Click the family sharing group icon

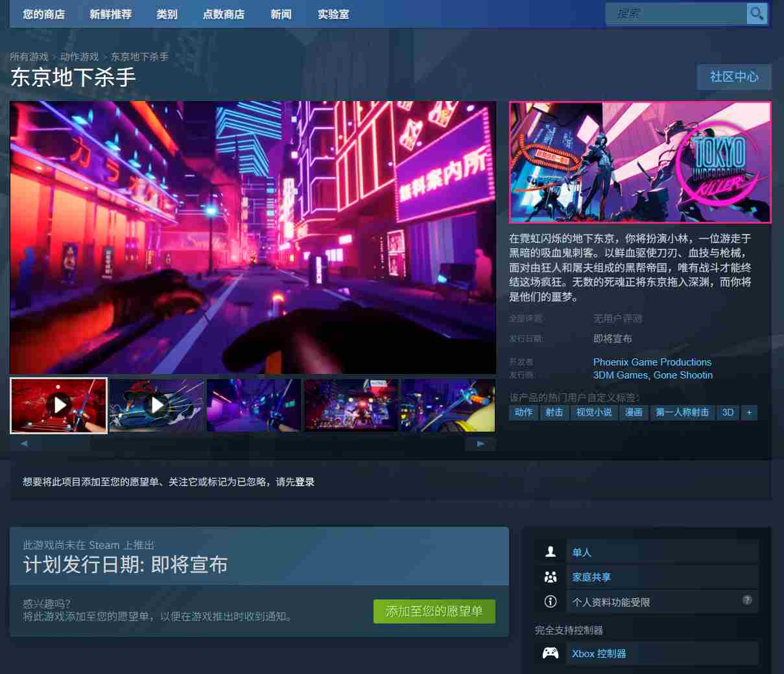(x=551, y=577)
